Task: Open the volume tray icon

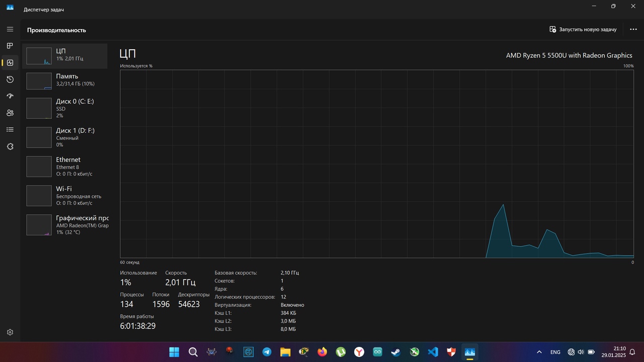Action: [581, 352]
